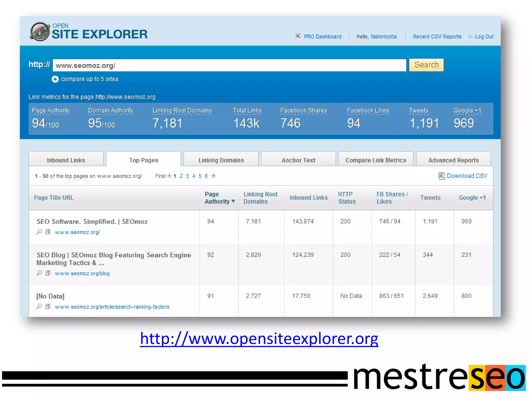Click the Download CSV spreadsheet icon
This screenshot has width=532, height=399.
coord(441,176)
